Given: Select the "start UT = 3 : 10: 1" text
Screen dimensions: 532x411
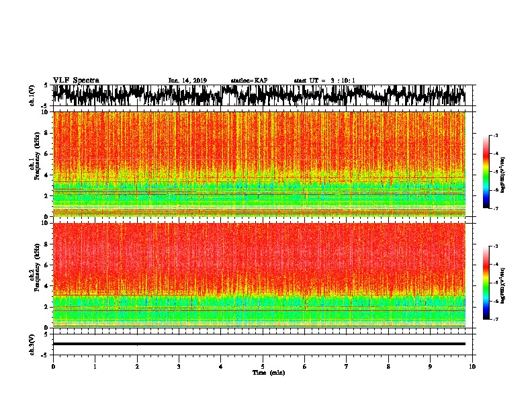Looking at the screenshot, I should [324, 81].
